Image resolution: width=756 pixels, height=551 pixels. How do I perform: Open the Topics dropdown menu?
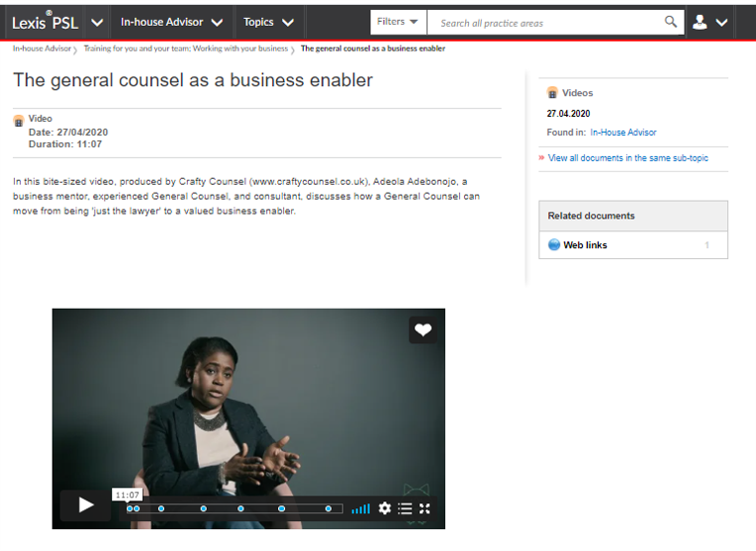pyautogui.click(x=268, y=22)
